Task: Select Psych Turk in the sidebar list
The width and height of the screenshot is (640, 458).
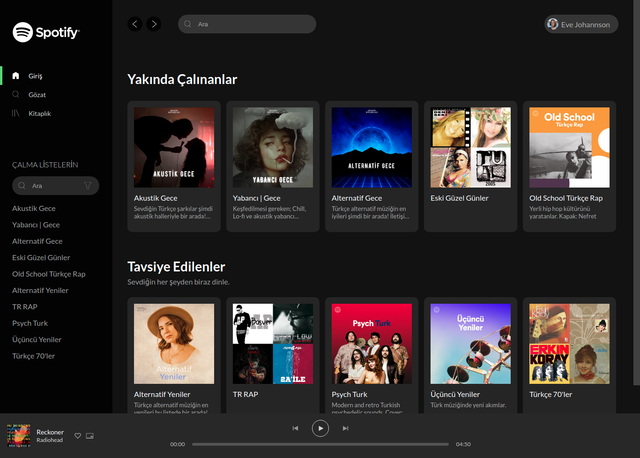Action: [30, 323]
